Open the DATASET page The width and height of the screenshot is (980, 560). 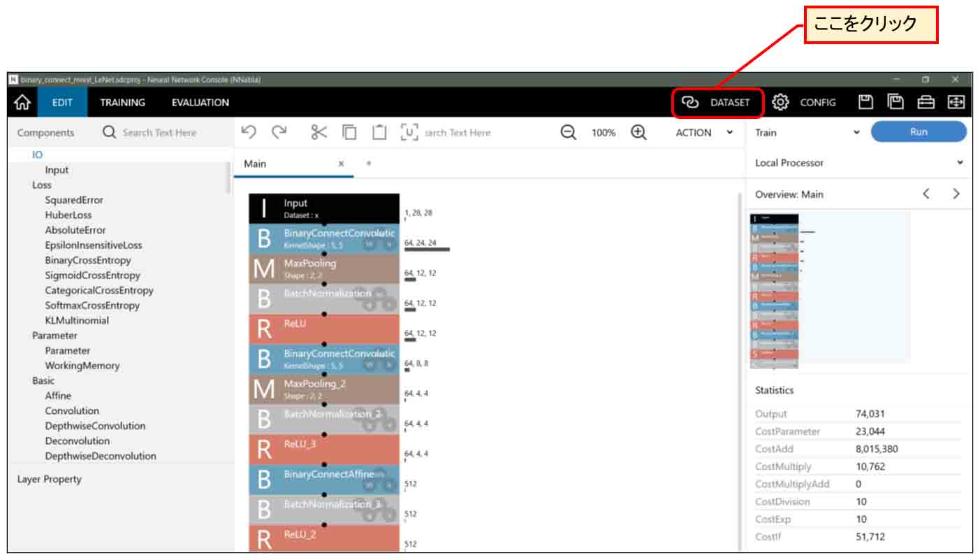click(x=717, y=103)
